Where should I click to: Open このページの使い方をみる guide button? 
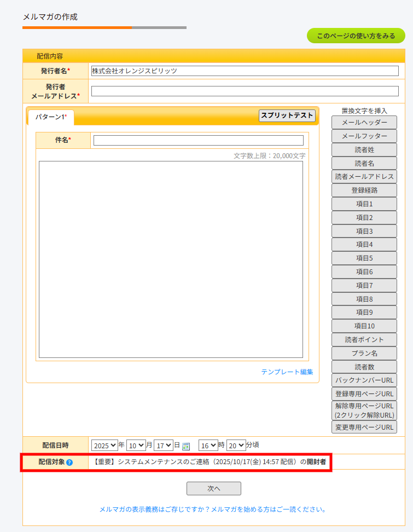coord(356,36)
